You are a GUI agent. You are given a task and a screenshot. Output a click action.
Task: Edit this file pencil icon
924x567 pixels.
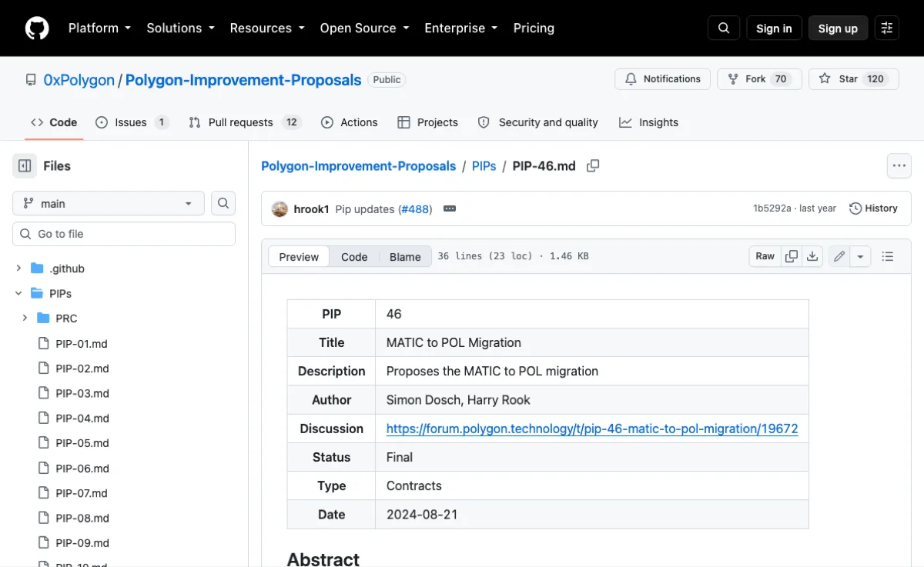click(x=839, y=256)
